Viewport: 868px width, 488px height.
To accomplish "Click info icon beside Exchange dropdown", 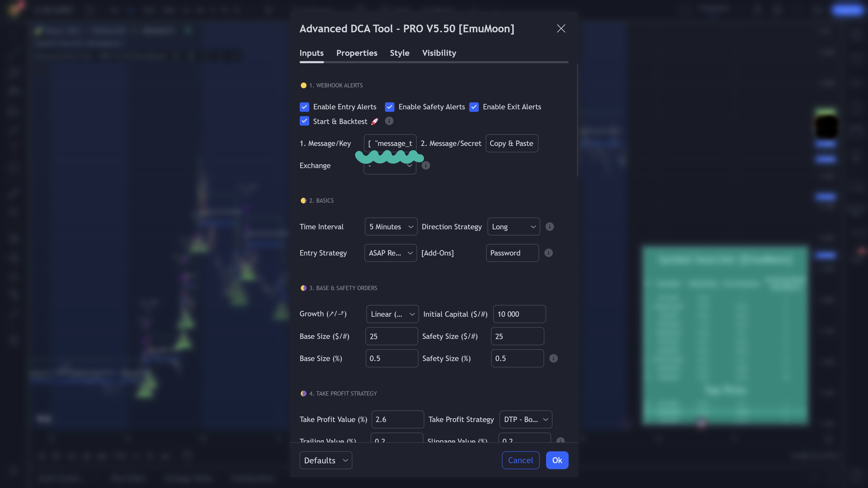I will point(426,165).
